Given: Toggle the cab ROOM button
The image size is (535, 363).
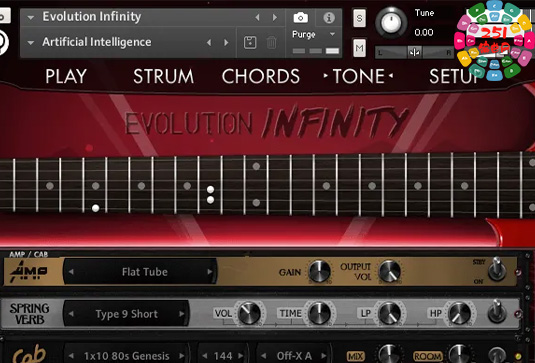Looking at the screenshot, I should [x=428, y=357].
